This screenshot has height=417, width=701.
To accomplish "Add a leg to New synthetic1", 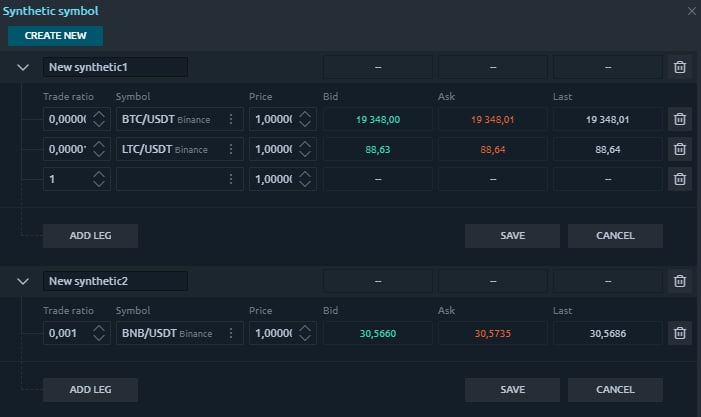I will [x=90, y=236].
